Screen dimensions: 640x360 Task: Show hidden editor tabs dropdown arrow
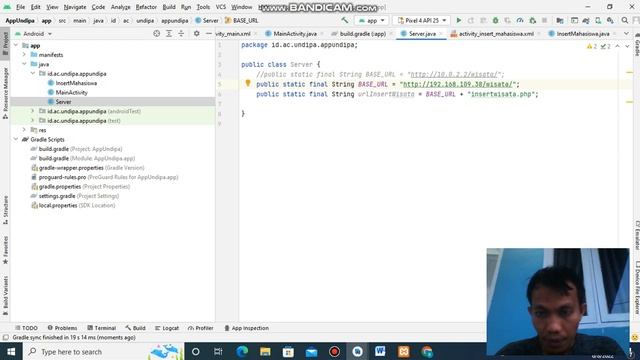point(626,34)
